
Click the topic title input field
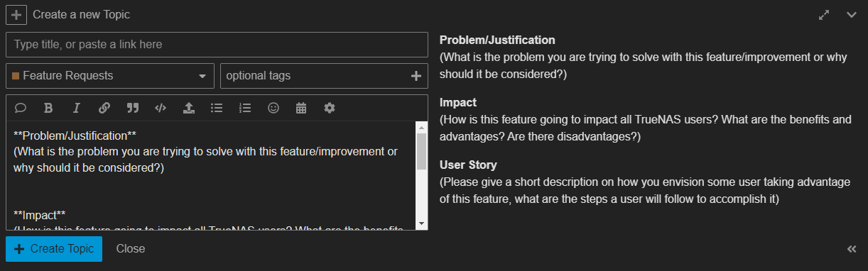(217, 44)
